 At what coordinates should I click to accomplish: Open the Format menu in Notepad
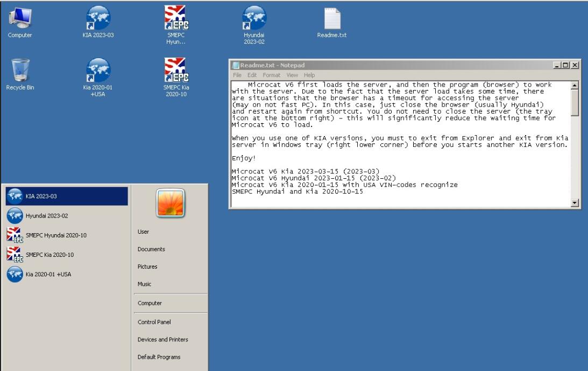pos(272,75)
